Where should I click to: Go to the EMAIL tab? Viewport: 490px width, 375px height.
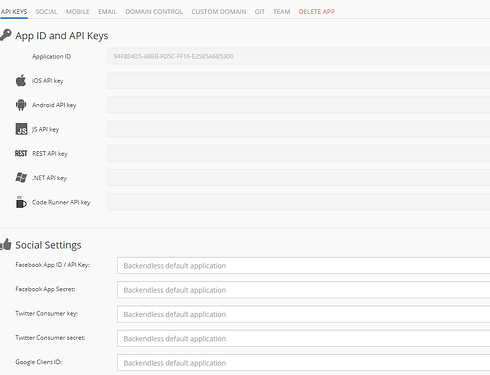107,12
